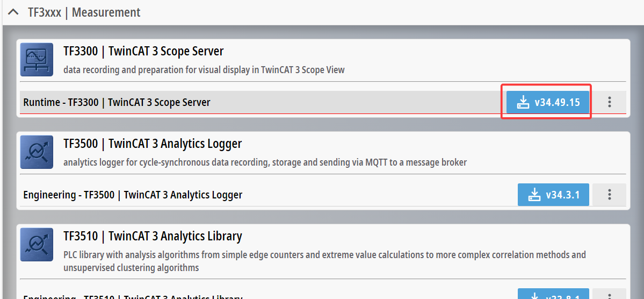Screen dimensions: 644x299
Task: Select the Runtime - TF3300 Scope Server row
Action: 117,102
